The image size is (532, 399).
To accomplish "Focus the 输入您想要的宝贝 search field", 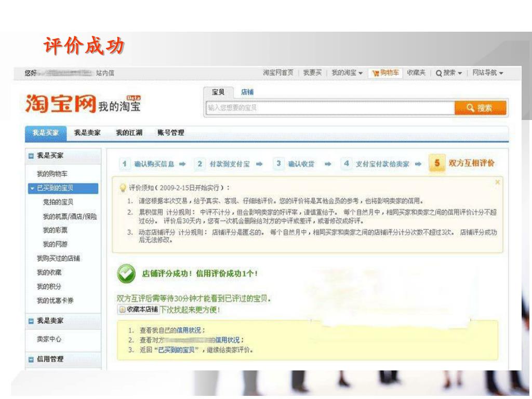I will pos(330,108).
